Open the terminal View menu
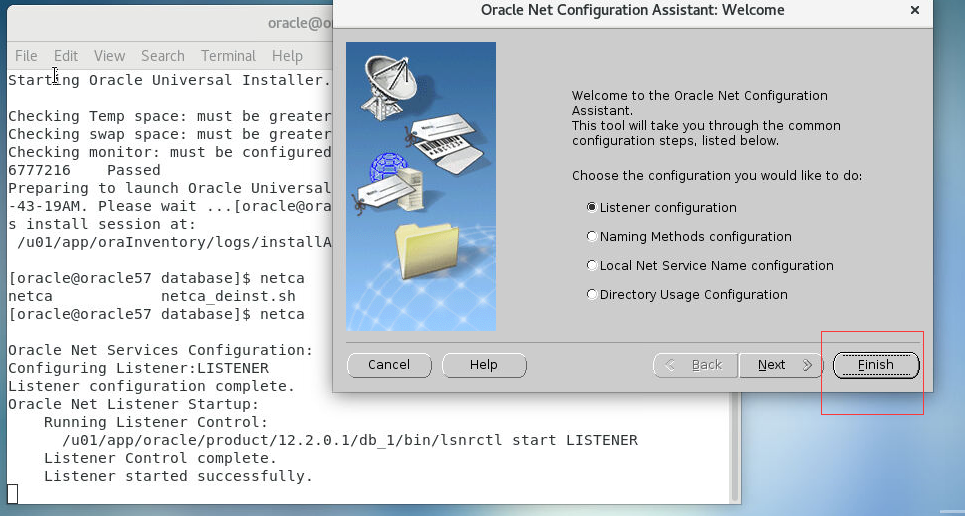The image size is (965, 516). click(110, 56)
